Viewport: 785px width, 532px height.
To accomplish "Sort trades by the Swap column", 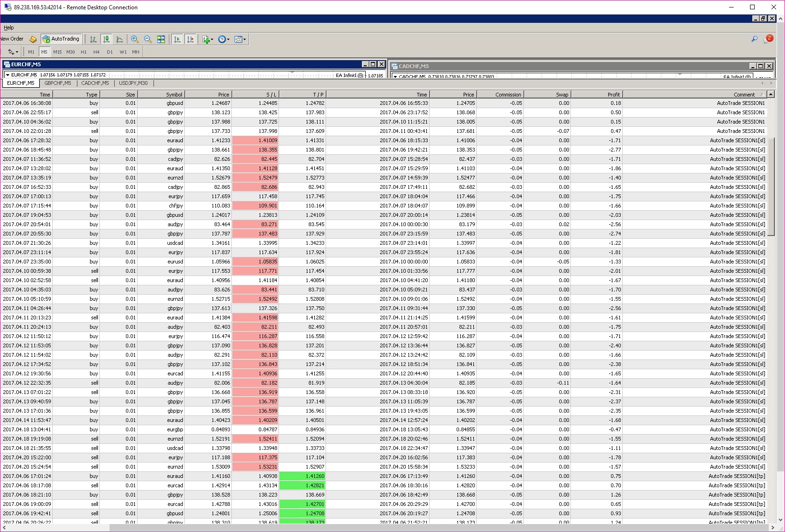I will pyautogui.click(x=547, y=95).
